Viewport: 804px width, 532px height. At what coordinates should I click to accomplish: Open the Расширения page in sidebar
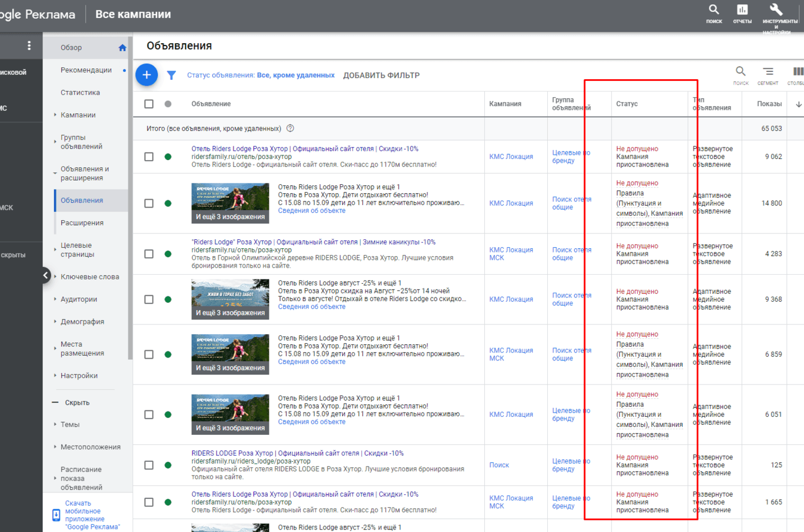point(82,223)
